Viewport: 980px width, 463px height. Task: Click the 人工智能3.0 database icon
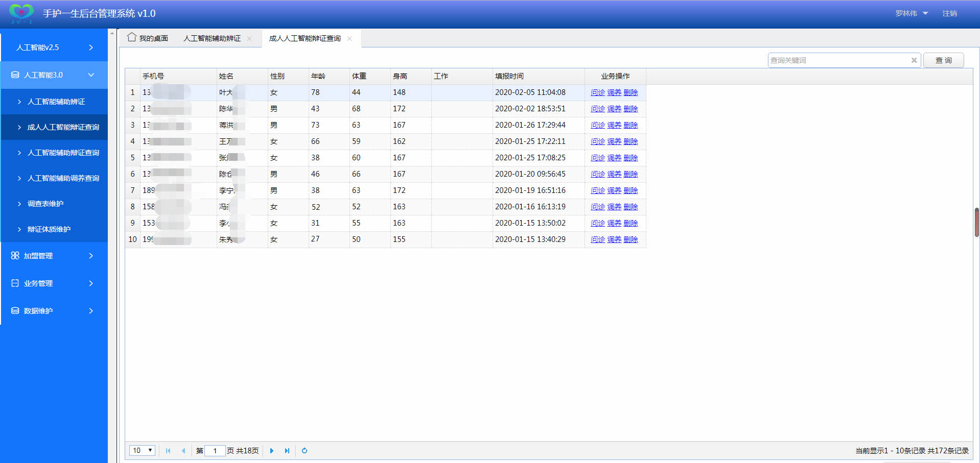[15, 75]
